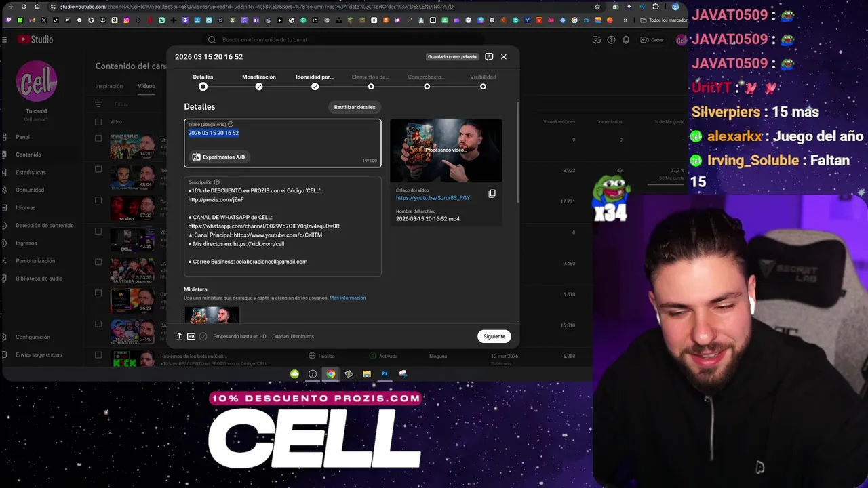This screenshot has width=868, height=488.
Task: Click the Siguiente button
Action: 494,336
